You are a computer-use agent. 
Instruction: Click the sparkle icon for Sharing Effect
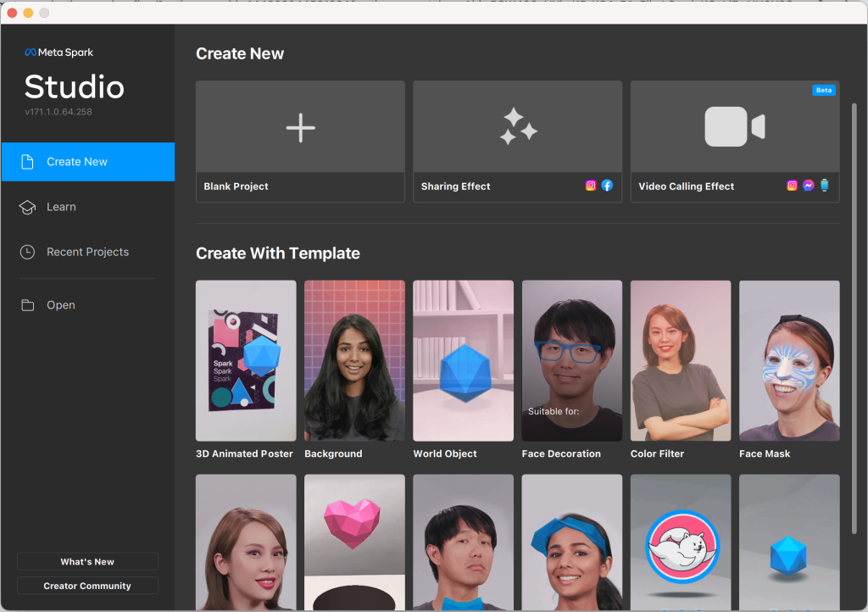tap(518, 126)
